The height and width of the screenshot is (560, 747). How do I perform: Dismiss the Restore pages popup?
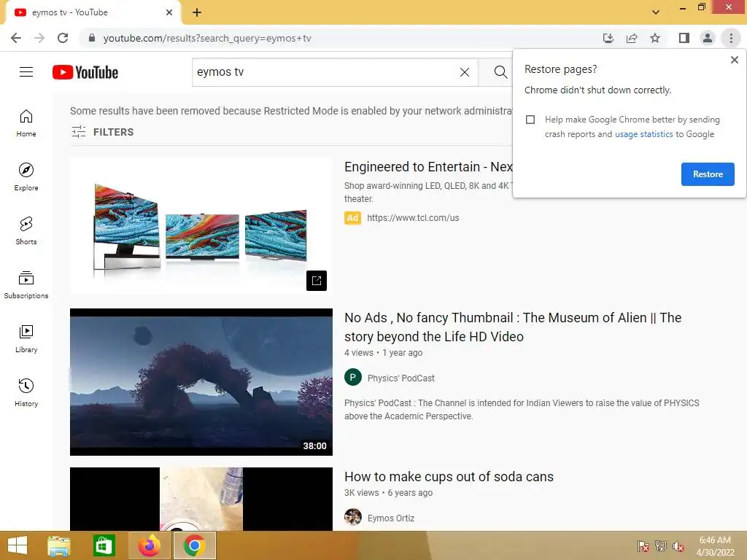734,60
